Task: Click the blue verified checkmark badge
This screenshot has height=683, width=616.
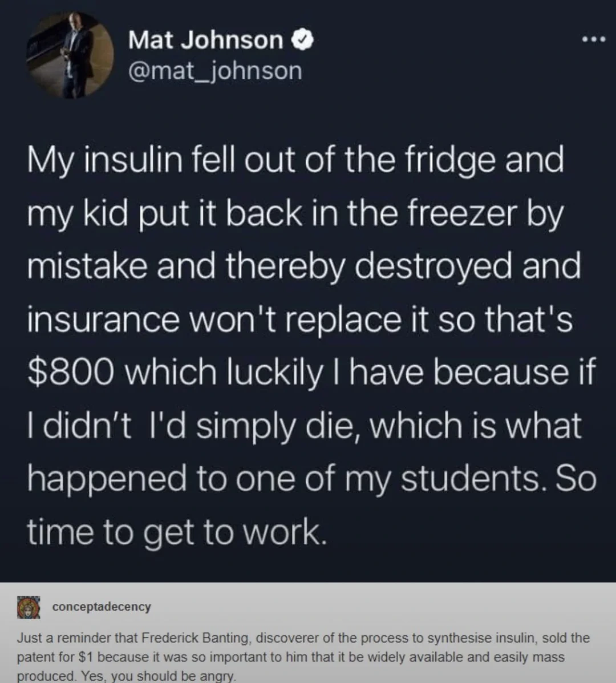Action: point(302,40)
